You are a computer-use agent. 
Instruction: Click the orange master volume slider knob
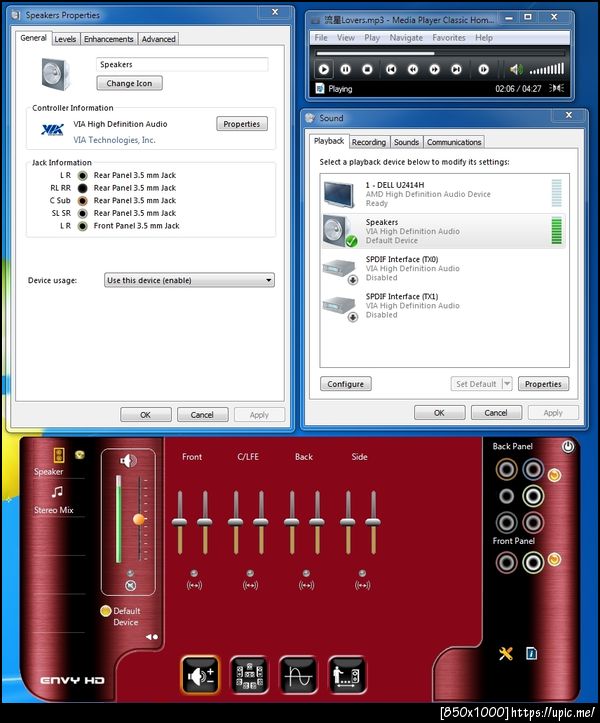(138, 519)
